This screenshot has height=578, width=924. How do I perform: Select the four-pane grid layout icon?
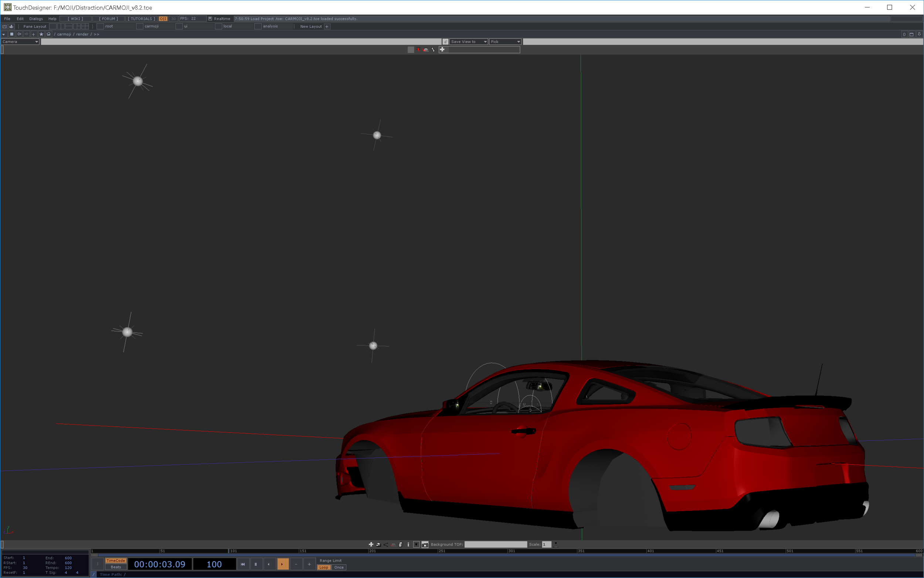[x=85, y=26]
